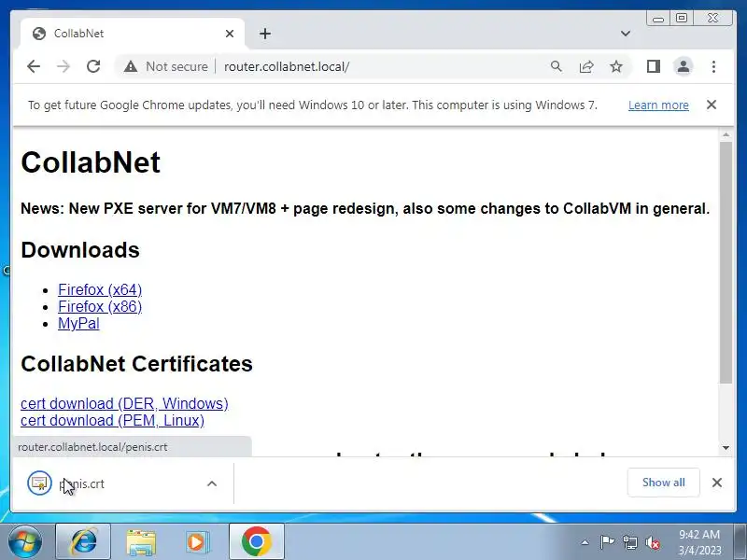Viewport: 747px width, 560px height.
Task: Download cert (DER, Windows)
Action: (x=124, y=403)
